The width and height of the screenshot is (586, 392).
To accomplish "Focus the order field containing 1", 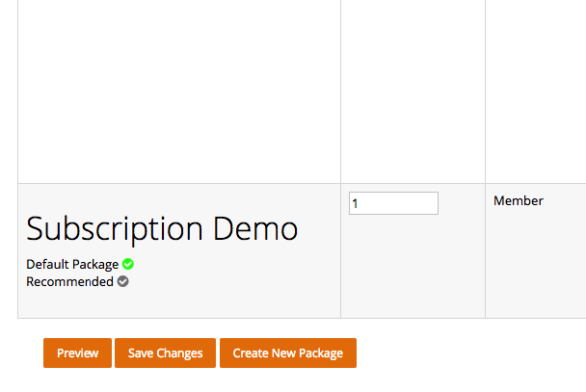I will 393,203.
